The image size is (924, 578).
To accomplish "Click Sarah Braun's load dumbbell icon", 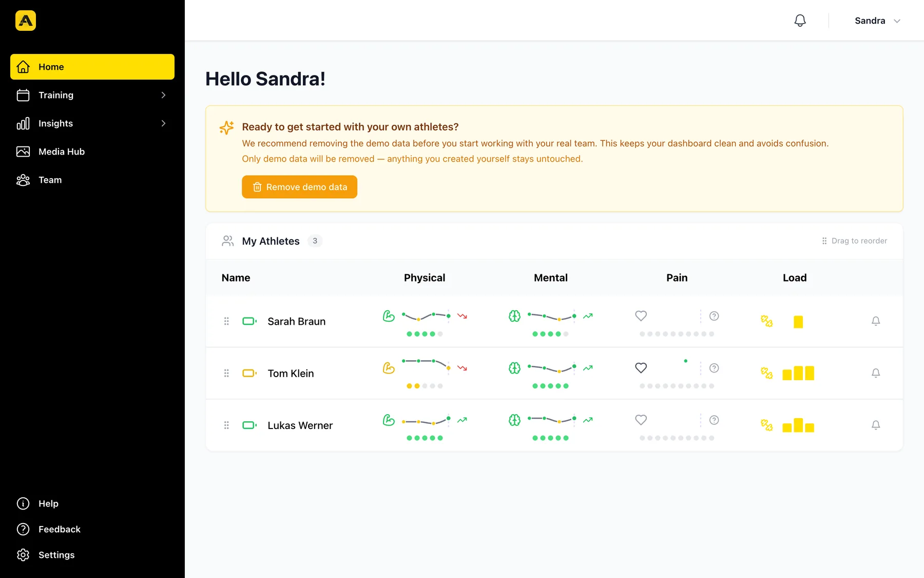I will point(766,321).
